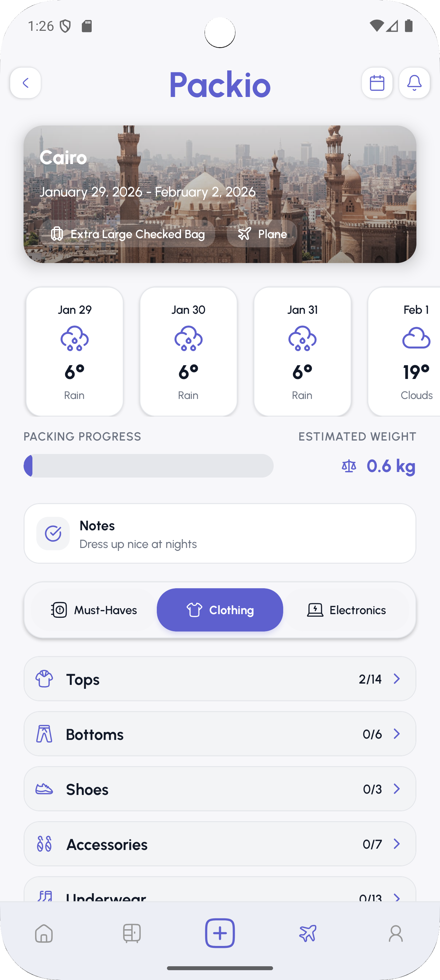Go to Home in bottom navigation
Screen dimensions: 440x980
coord(44,933)
